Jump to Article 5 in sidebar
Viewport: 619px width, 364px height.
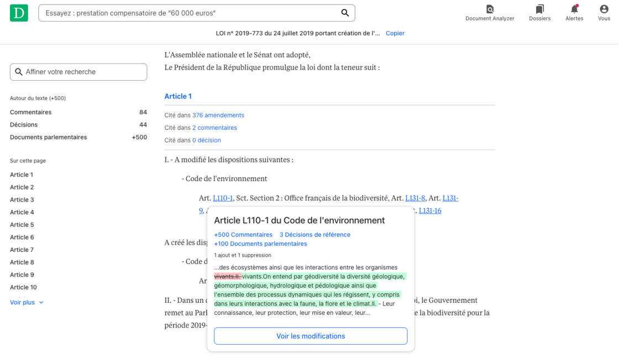click(x=22, y=225)
